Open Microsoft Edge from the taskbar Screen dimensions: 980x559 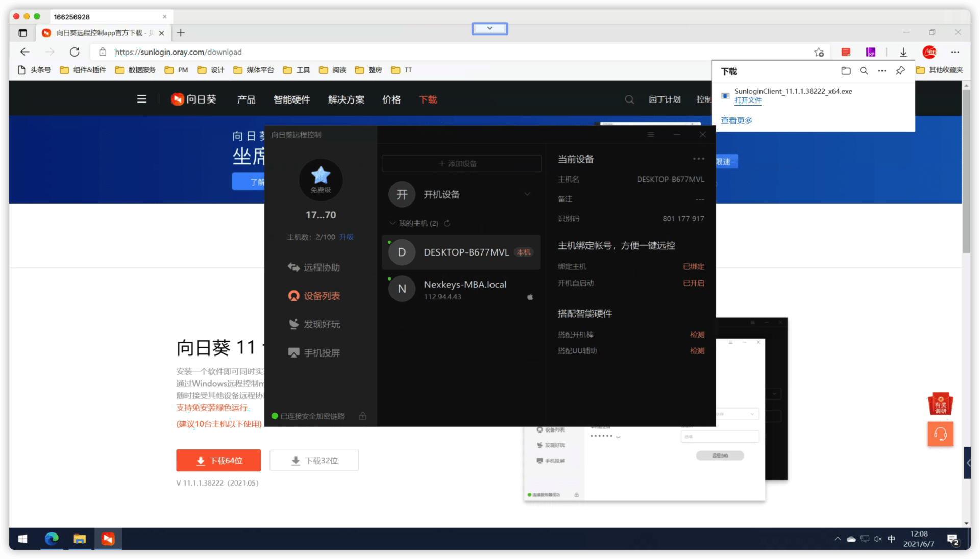tap(52, 539)
